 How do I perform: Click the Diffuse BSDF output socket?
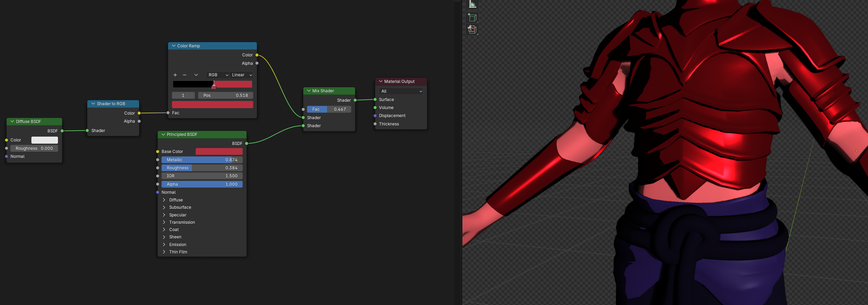62,131
